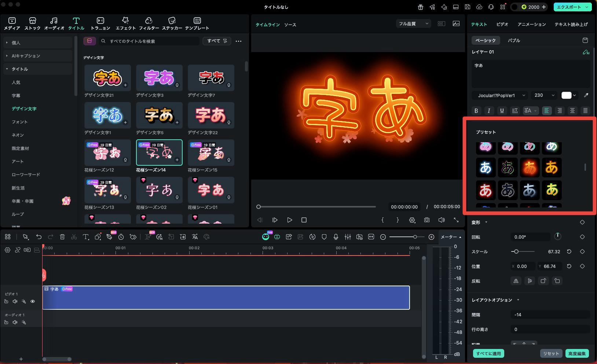This screenshot has width=597, height=364.
Task: Hide the Video 1 track with eye icon
Action: 33,302
